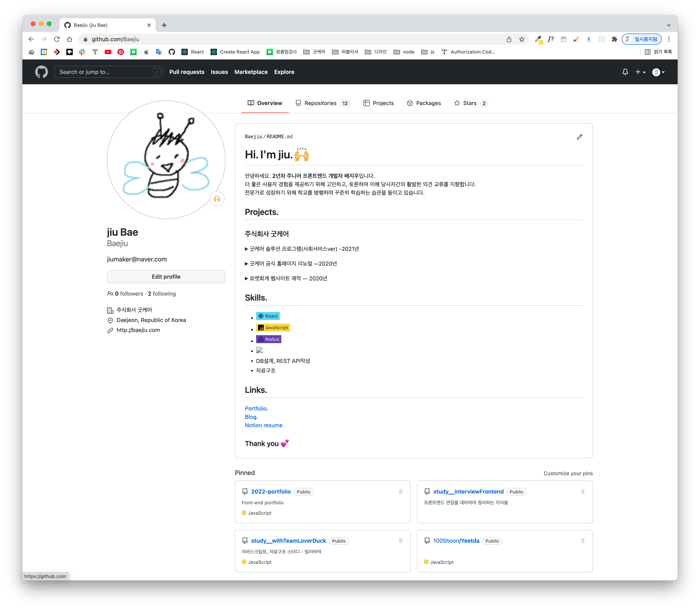The image size is (700, 610).
Task: Open the Notion resume link
Action: [x=263, y=425]
